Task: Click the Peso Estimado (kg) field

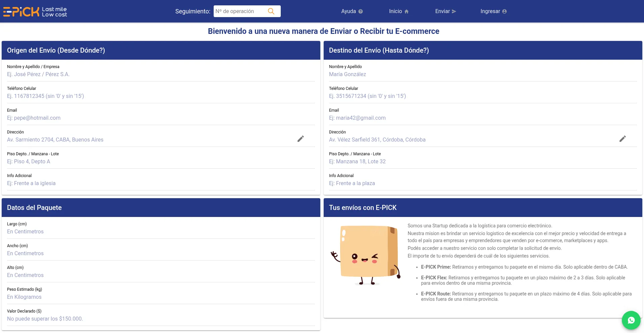Action: pyautogui.click(x=161, y=297)
